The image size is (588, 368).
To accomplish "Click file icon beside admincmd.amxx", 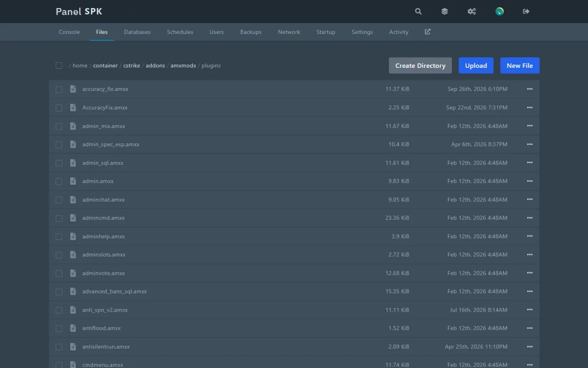I will (x=73, y=218).
